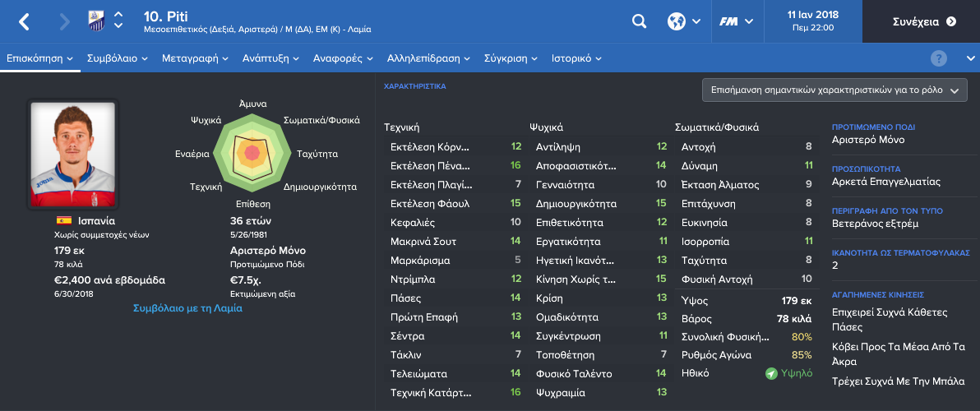
Task: Open the Συμβόλαιο dropdown menu
Action: [x=118, y=58]
